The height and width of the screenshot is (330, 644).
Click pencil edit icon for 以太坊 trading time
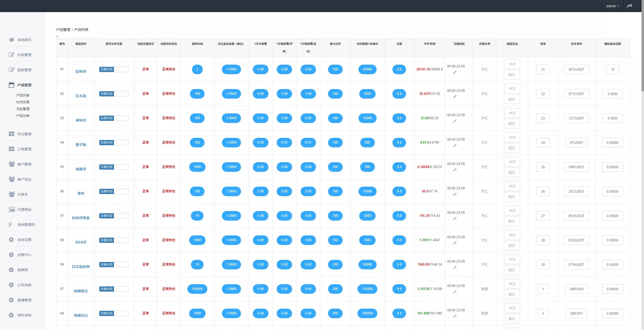point(455,97)
